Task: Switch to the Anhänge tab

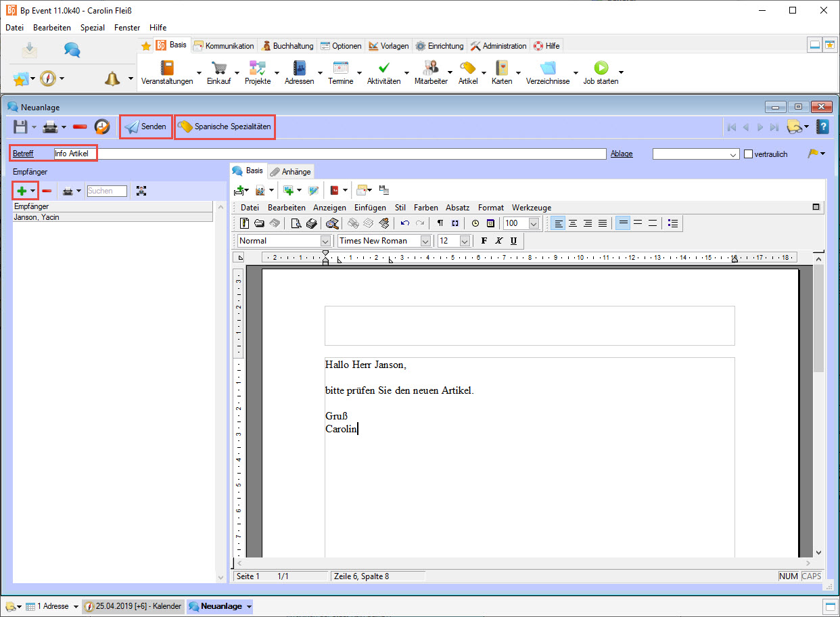Action: [x=291, y=172]
